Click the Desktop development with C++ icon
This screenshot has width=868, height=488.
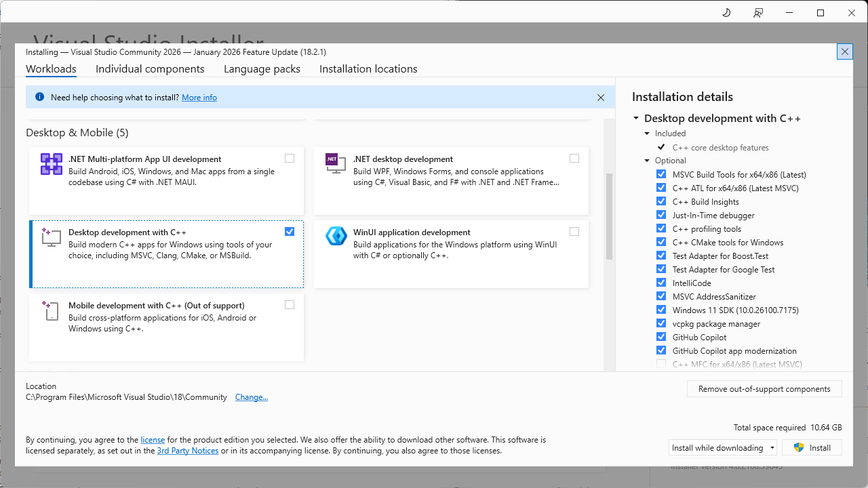click(x=52, y=237)
